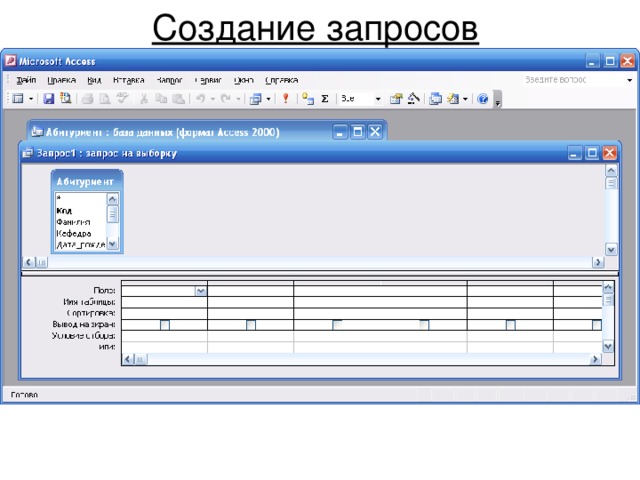
Task: Click the Database Window toolbar icon
Action: tap(435, 99)
